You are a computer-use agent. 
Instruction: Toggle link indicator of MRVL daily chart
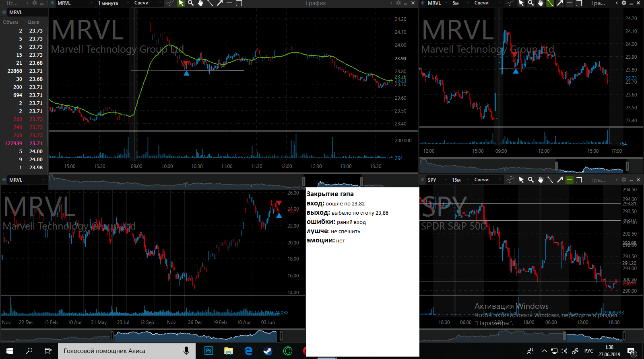[x=4, y=180]
